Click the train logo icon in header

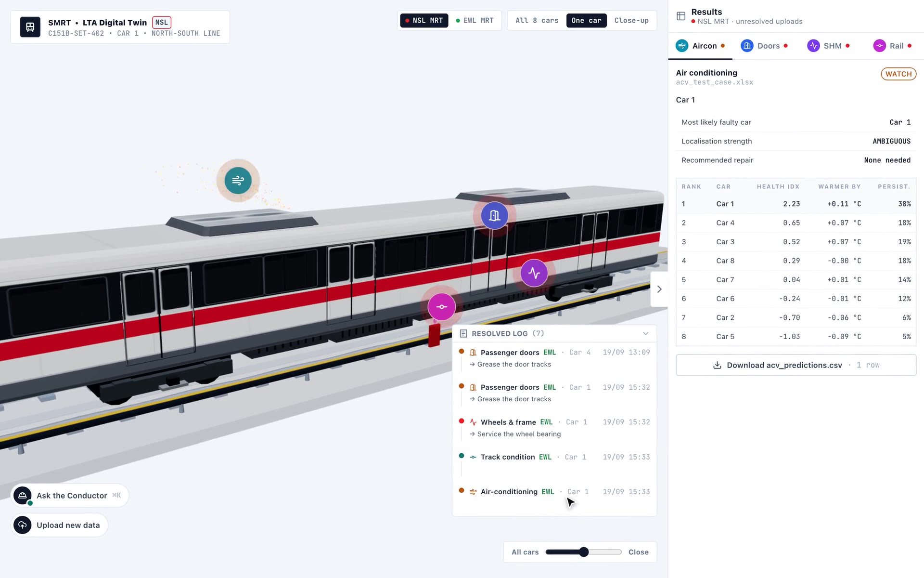click(30, 27)
